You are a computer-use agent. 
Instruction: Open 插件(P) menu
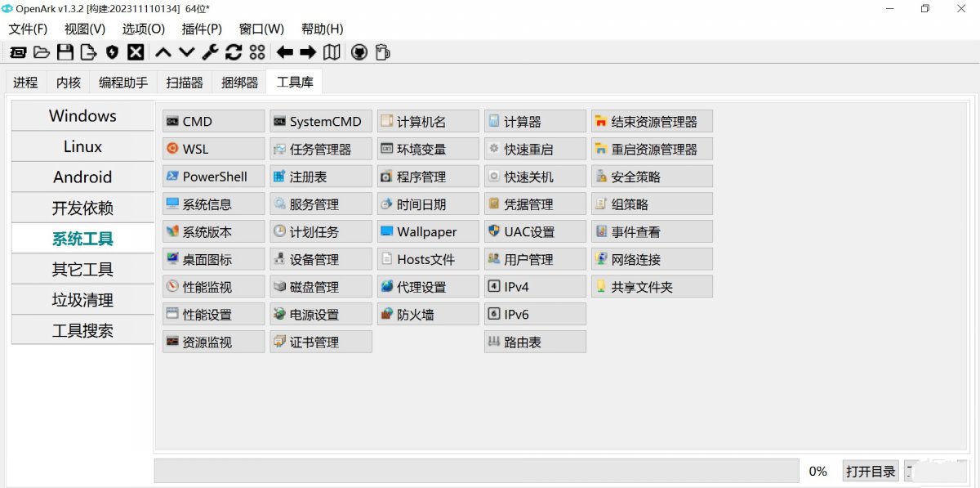coord(202,29)
